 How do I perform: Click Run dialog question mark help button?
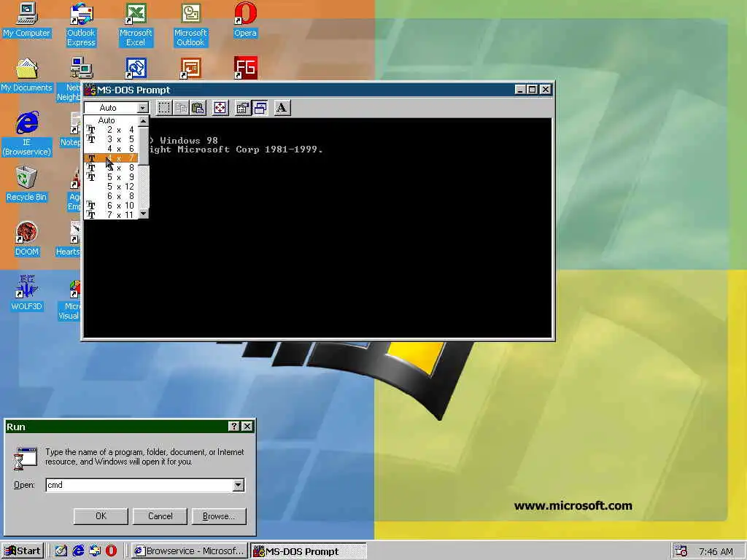coord(234,427)
